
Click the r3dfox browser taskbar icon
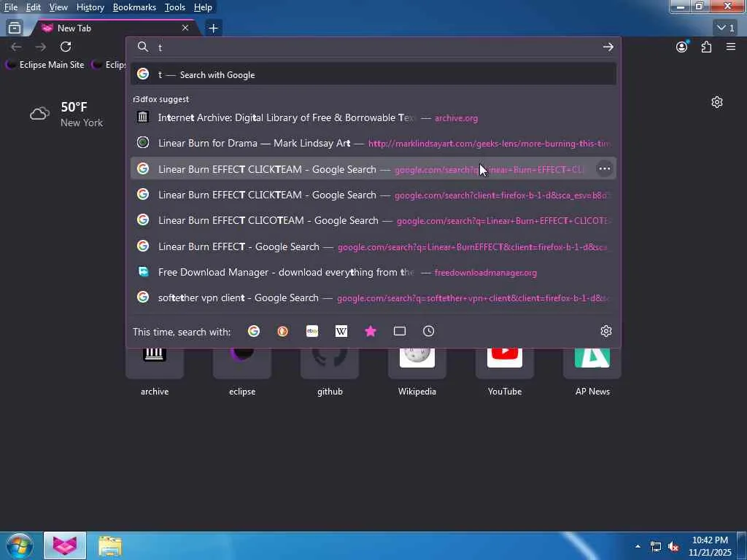[65, 545]
